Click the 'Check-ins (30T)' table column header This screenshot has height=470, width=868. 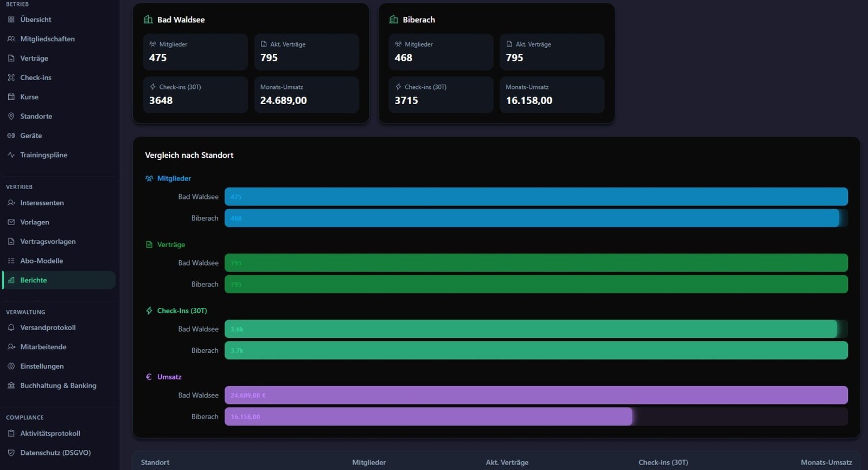pos(663,462)
